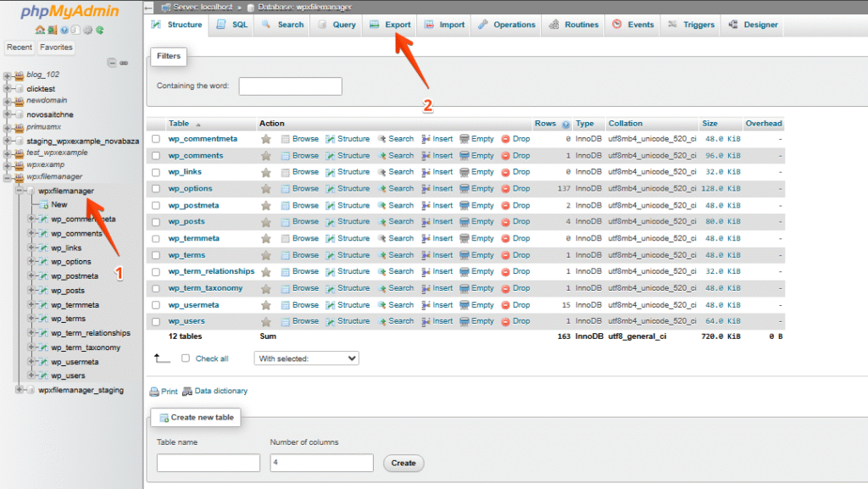Click the Number of columns field
The image size is (868, 489).
321,463
